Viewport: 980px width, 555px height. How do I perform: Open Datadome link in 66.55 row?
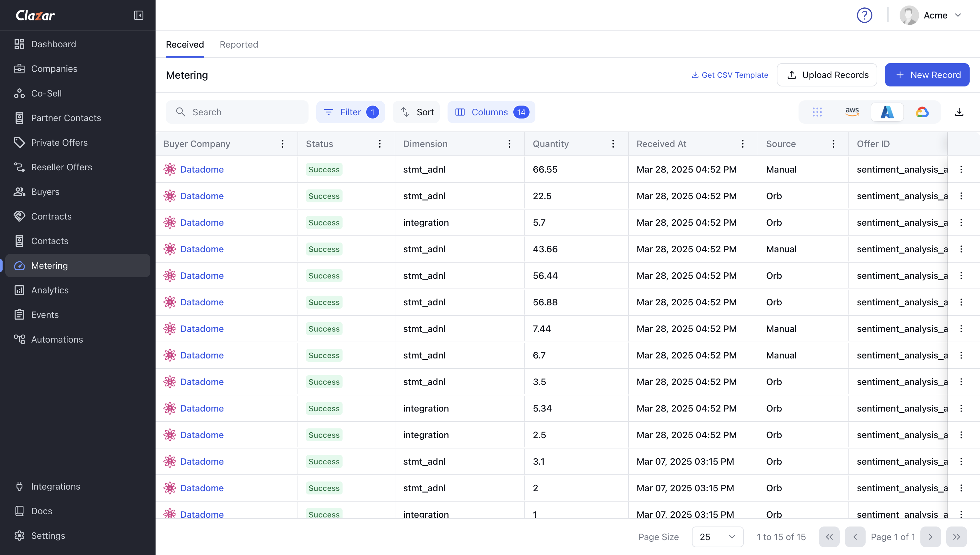202,169
